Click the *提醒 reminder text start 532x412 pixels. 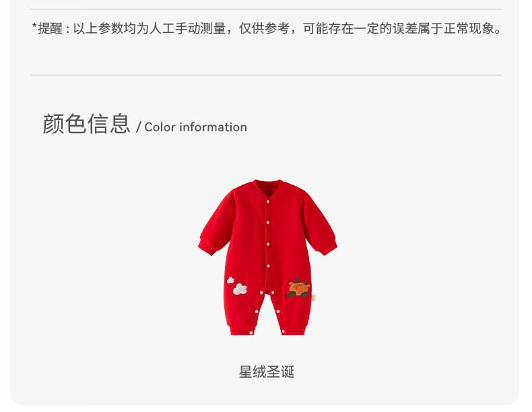[47, 28]
